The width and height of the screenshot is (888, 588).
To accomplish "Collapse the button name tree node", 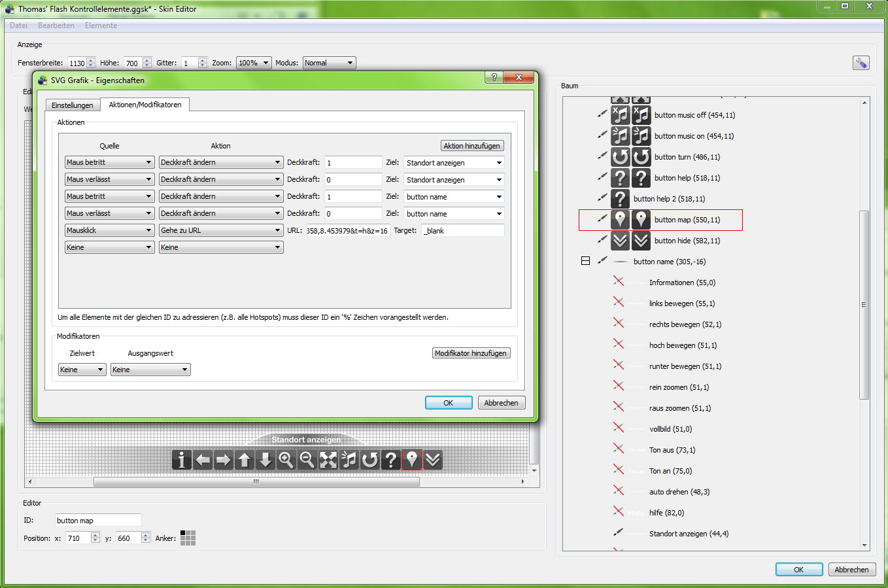I will coord(585,261).
